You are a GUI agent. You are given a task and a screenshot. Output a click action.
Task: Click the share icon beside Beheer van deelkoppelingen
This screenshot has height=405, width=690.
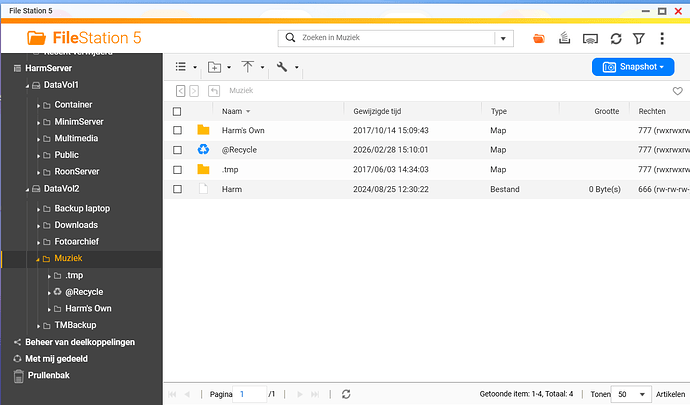coord(17,342)
